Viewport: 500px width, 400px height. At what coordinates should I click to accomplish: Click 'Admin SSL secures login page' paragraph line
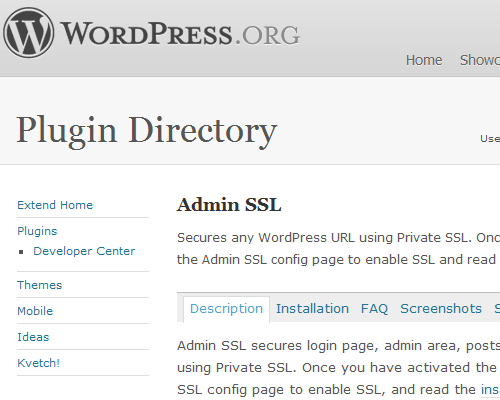tap(338, 346)
